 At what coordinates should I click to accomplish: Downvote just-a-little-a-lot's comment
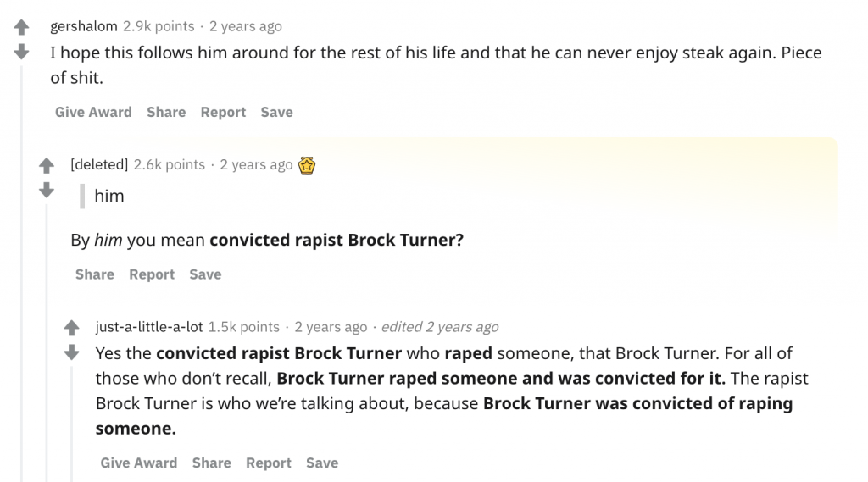point(71,352)
